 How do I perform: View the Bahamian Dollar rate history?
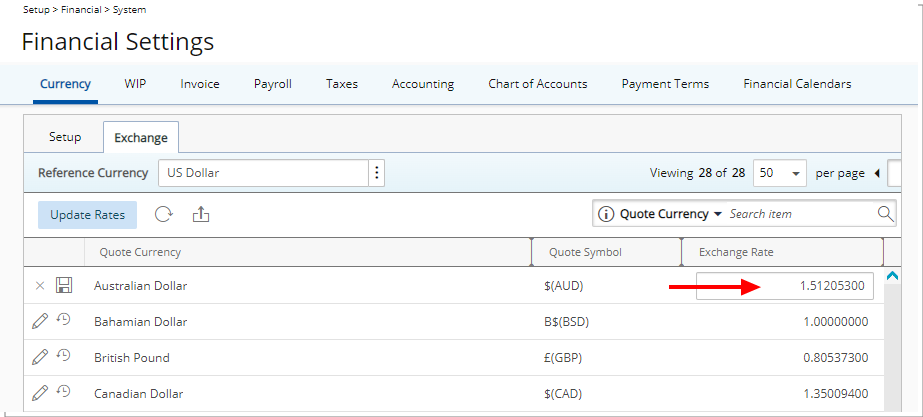click(63, 320)
